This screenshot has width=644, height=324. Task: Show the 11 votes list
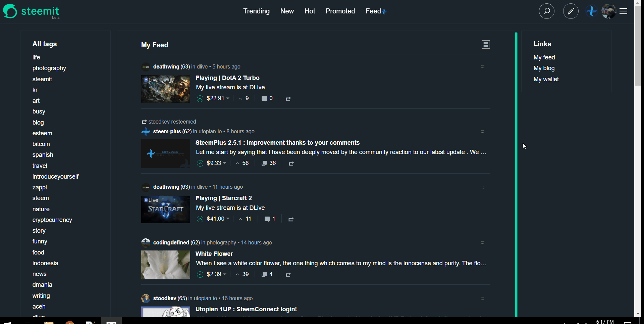click(x=245, y=219)
